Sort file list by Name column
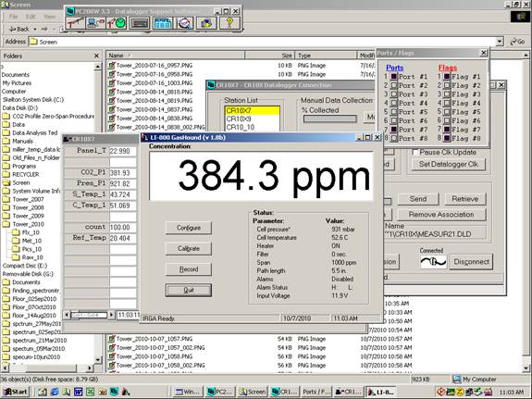The image size is (532, 399). pos(176,55)
